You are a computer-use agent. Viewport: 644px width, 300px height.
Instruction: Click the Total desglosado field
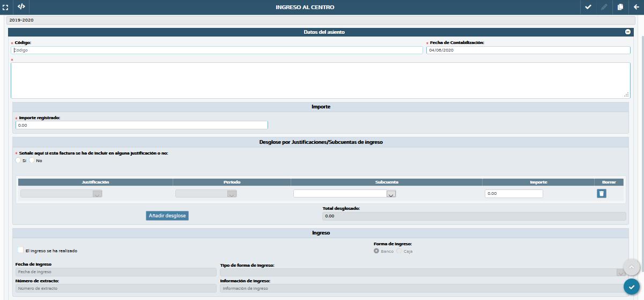point(474,216)
